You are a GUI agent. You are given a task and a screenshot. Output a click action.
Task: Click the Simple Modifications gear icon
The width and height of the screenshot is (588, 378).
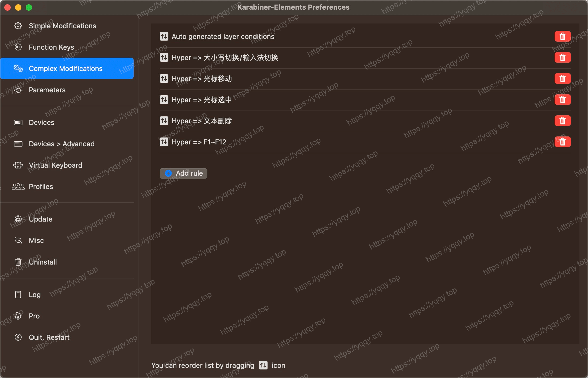[18, 26]
